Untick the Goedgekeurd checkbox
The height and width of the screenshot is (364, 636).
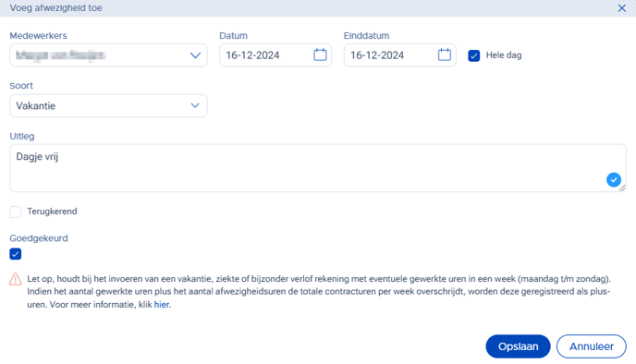(x=16, y=254)
